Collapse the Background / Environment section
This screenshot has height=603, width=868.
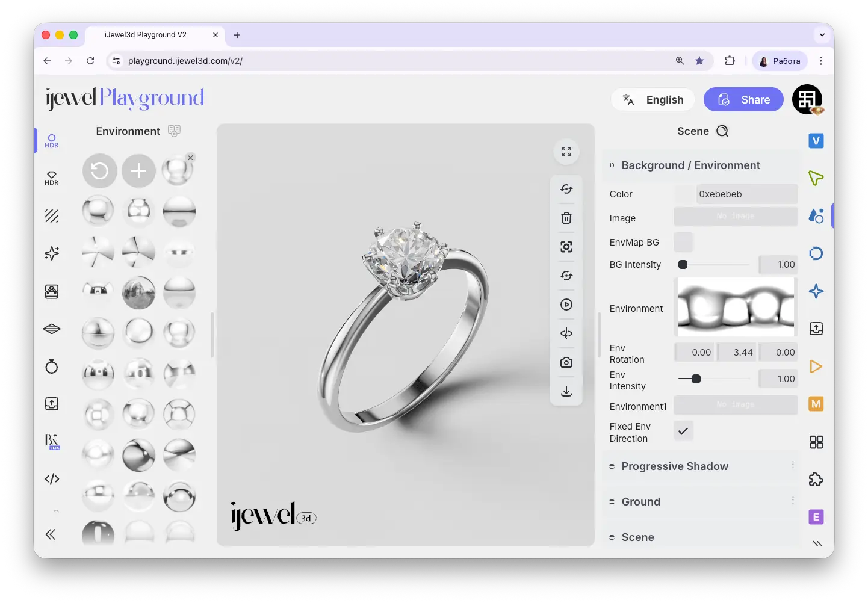(701, 165)
